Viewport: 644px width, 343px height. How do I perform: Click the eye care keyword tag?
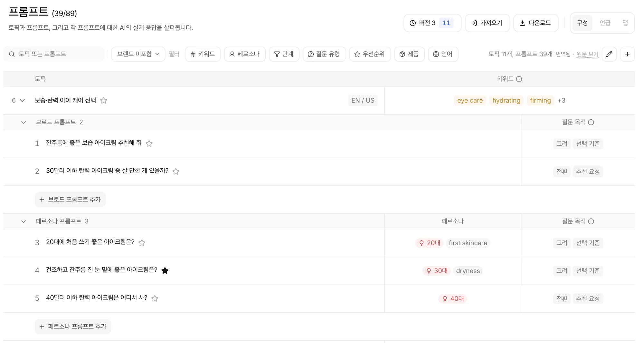click(470, 101)
